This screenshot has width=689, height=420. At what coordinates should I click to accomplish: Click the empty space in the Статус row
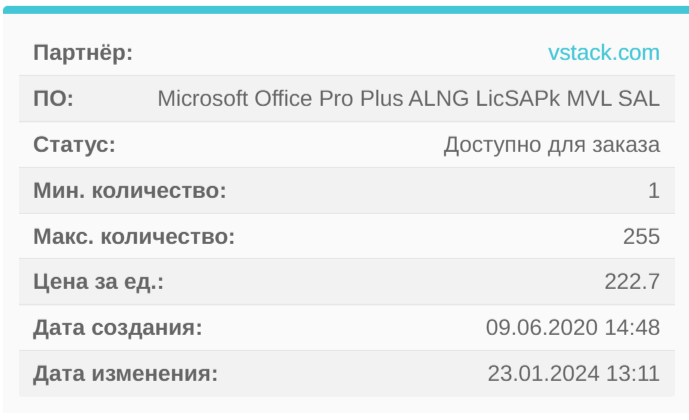[280, 145]
